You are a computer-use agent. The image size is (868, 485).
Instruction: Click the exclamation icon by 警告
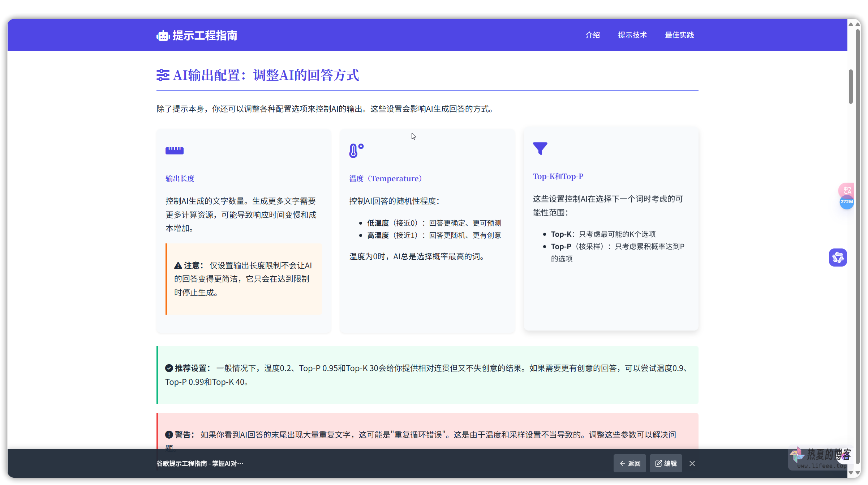pos(169,435)
